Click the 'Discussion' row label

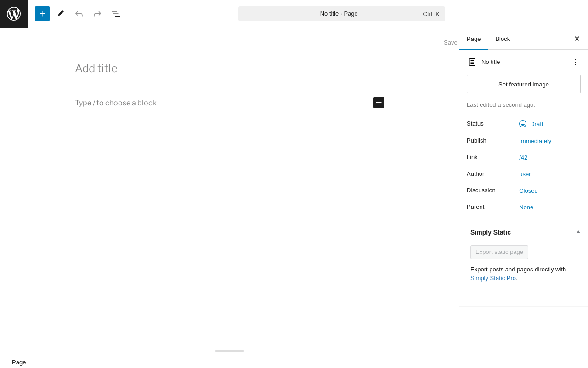481,190
